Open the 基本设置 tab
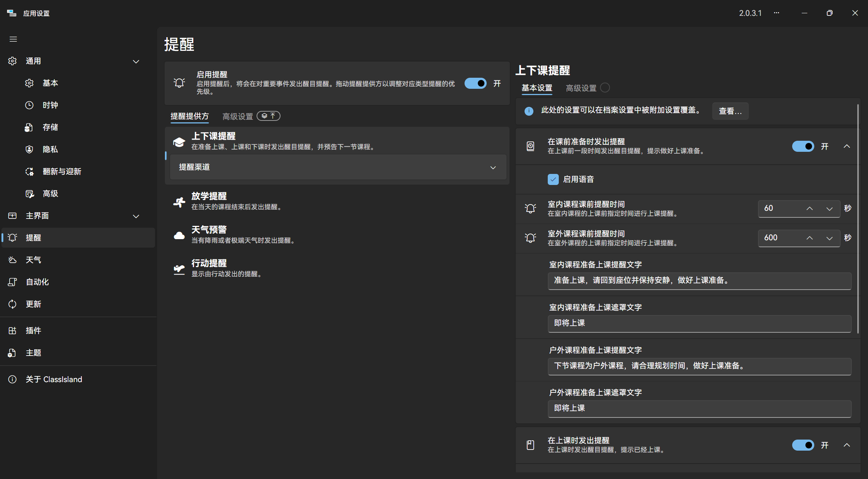Viewport: 868px width, 479px height. 537,88
